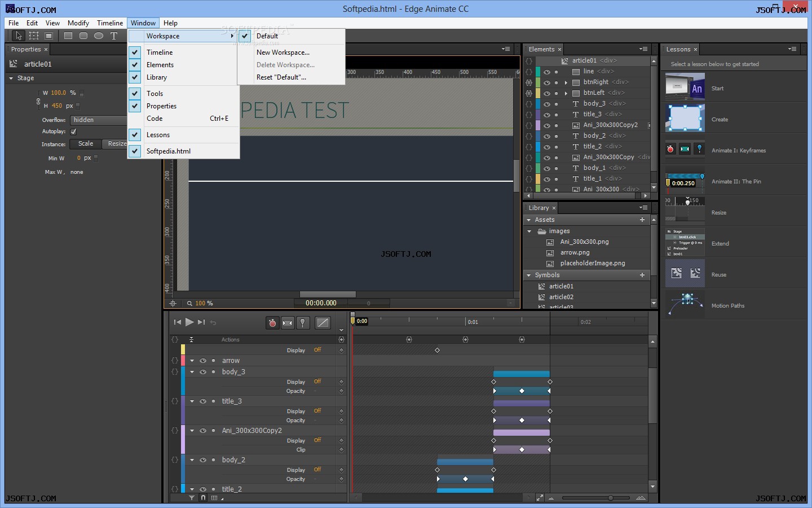This screenshot has width=812, height=508.
Task: Choose New Workspace... option
Action: (x=283, y=52)
